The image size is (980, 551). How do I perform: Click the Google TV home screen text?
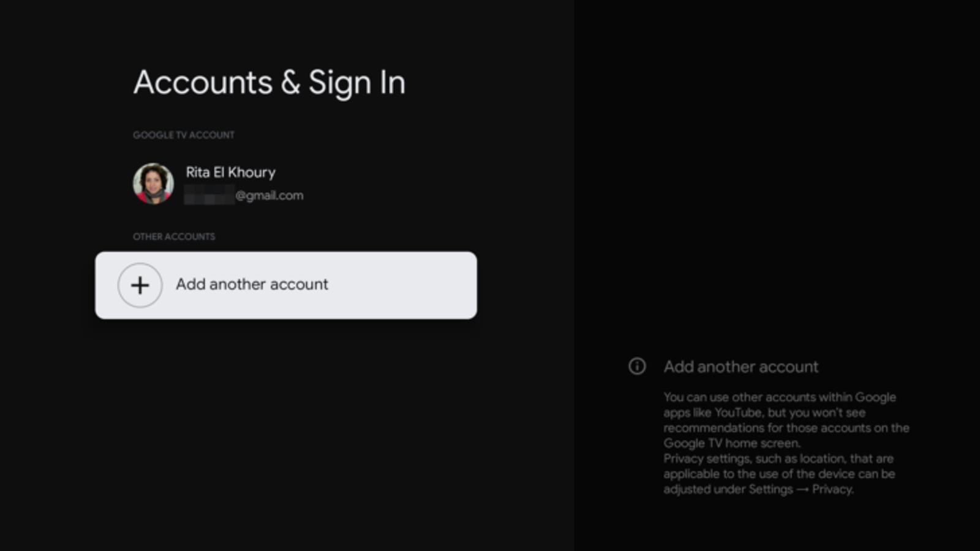[731, 443]
